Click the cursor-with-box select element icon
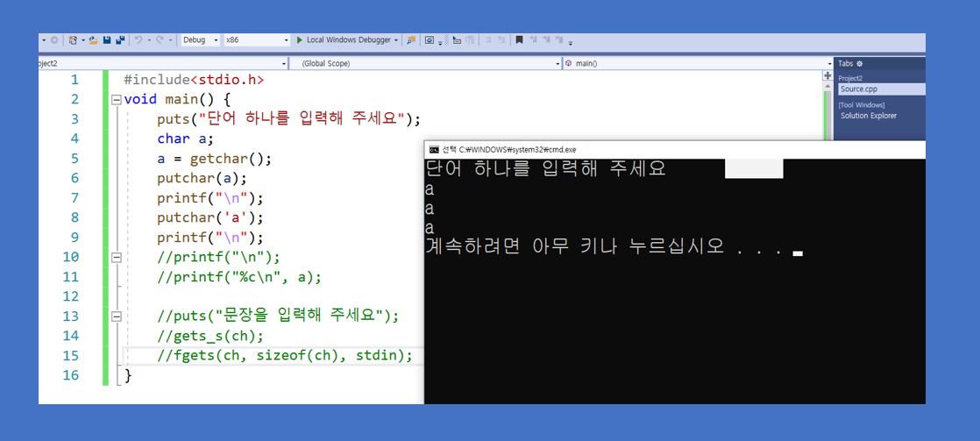 pos(457,40)
